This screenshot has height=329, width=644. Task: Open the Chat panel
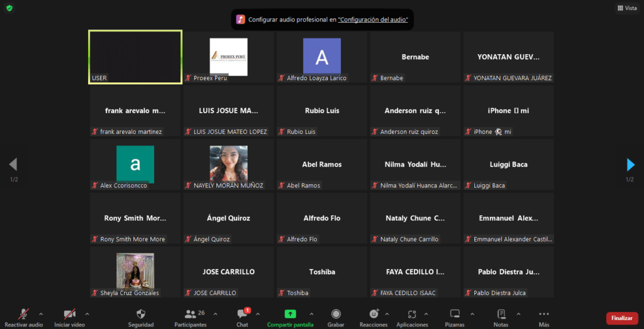pyautogui.click(x=242, y=314)
